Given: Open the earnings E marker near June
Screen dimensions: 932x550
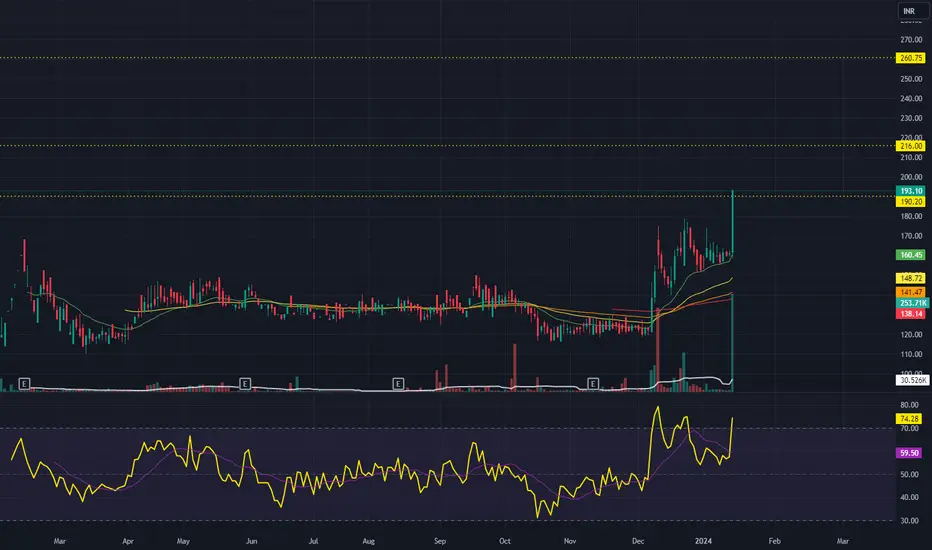Looking at the screenshot, I should (x=245, y=384).
